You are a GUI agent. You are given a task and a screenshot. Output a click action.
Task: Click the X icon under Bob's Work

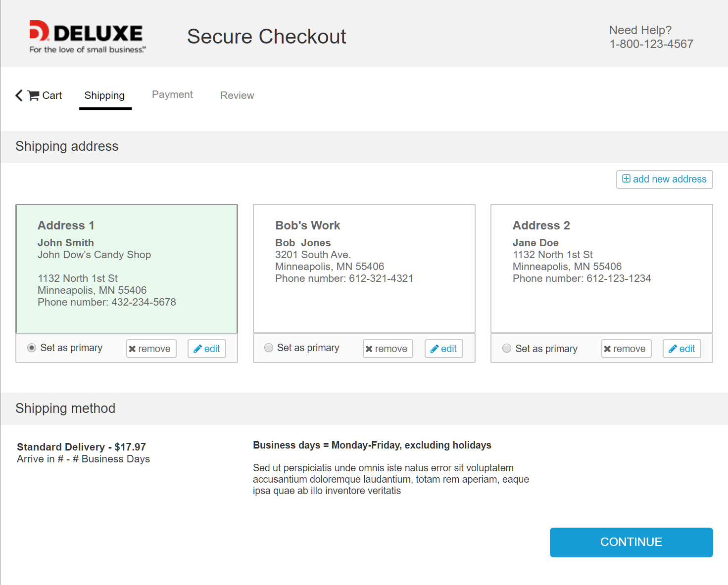click(x=369, y=349)
